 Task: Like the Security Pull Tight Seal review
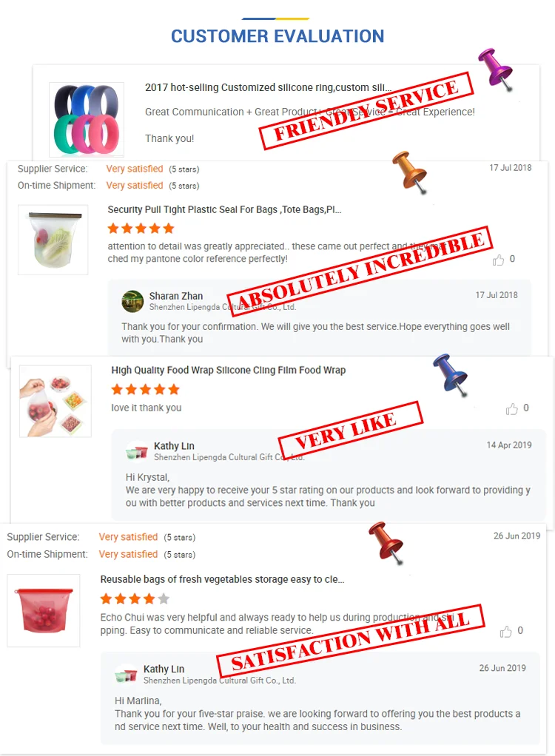tap(498, 260)
